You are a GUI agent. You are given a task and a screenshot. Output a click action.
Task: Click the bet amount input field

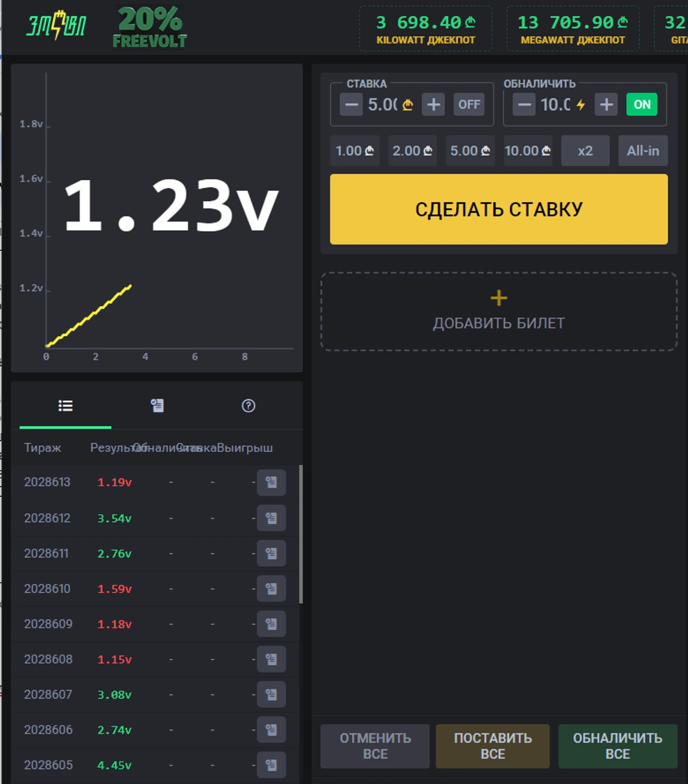383,104
